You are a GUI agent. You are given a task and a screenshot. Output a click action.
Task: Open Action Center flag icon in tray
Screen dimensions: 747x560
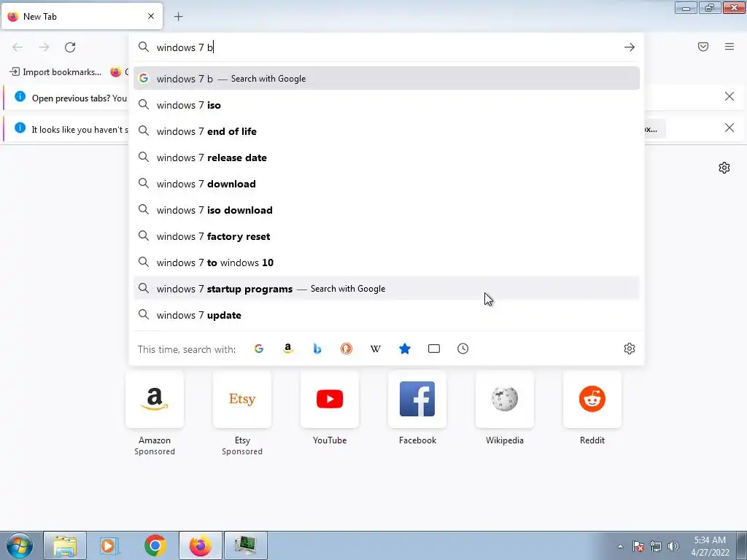(x=638, y=546)
